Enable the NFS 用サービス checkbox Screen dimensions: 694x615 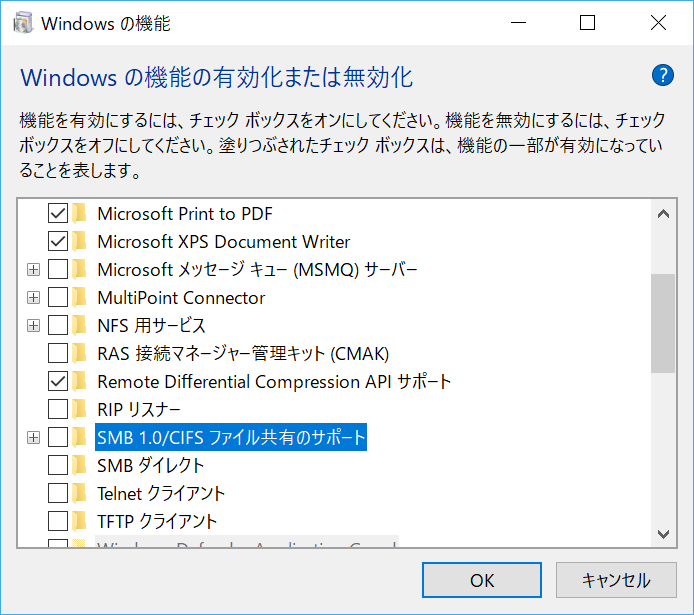[58, 326]
